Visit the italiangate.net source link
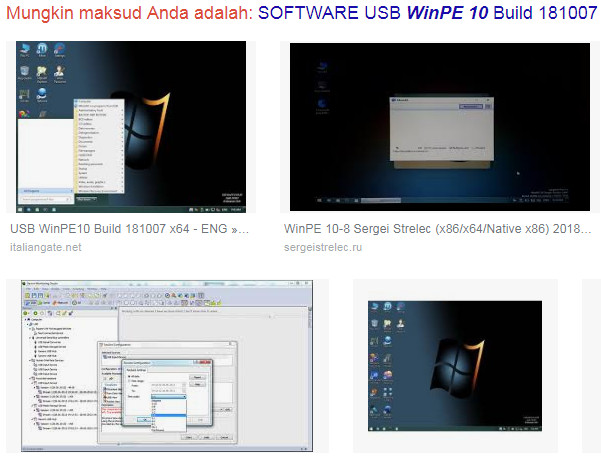Viewport: 601px width, 457px height. click(46, 247)
